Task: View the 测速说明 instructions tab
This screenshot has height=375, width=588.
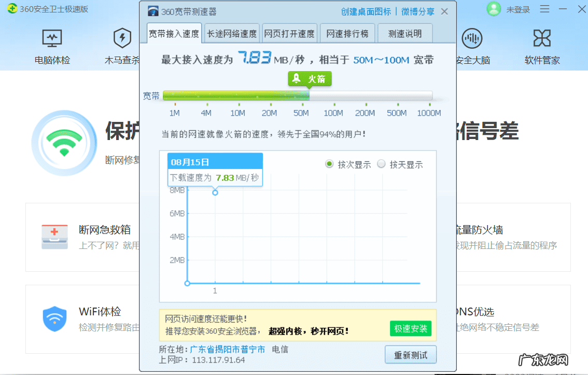Action: click(404, 33)
